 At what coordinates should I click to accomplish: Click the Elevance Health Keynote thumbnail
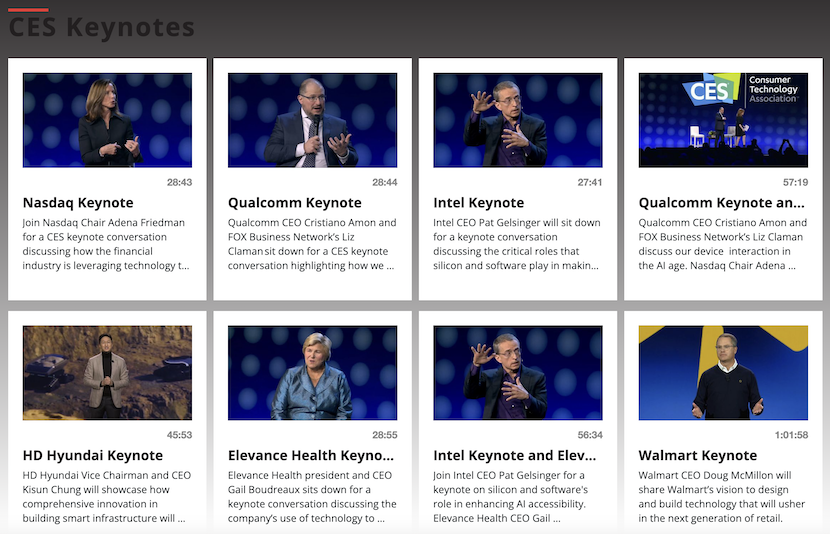tap(312, 372)
